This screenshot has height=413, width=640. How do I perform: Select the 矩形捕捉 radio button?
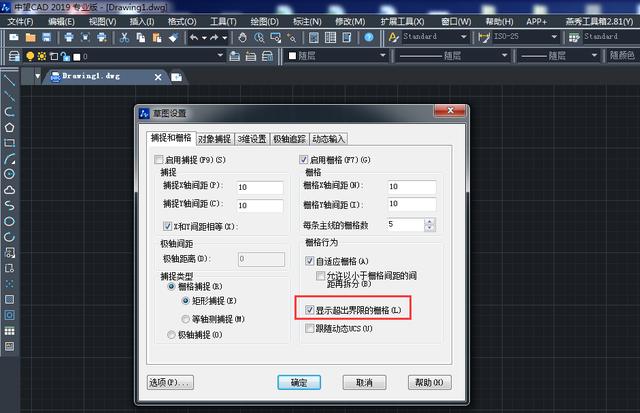tap(186, 301)
